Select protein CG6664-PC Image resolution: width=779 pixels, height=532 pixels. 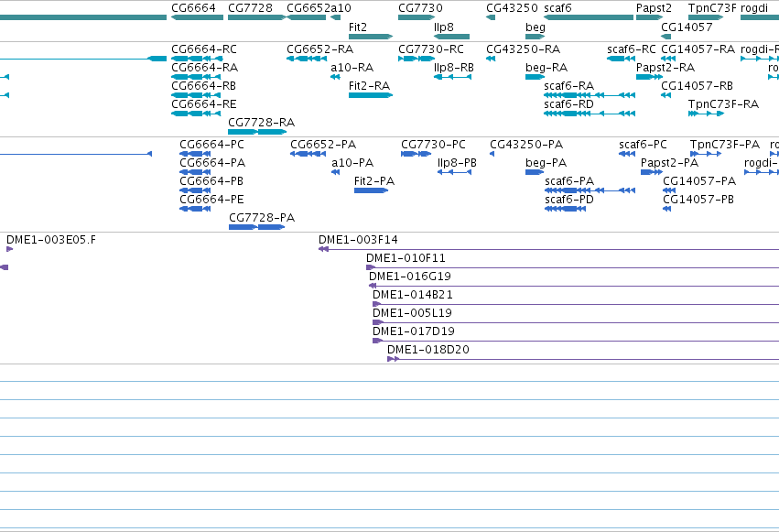point(195,154)
